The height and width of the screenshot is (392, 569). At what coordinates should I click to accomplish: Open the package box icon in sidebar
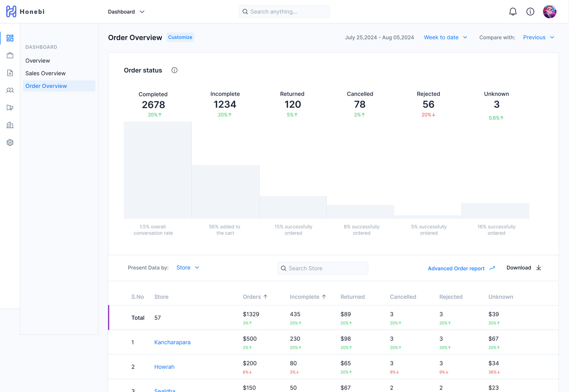click(10, 142)
